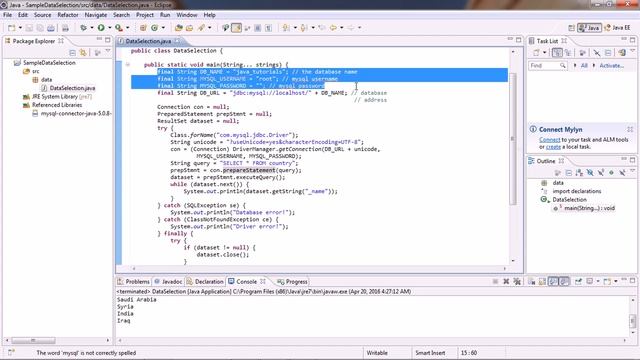Select the Java perspective button
Screen dimensions: 640x360
click(589, 28)
